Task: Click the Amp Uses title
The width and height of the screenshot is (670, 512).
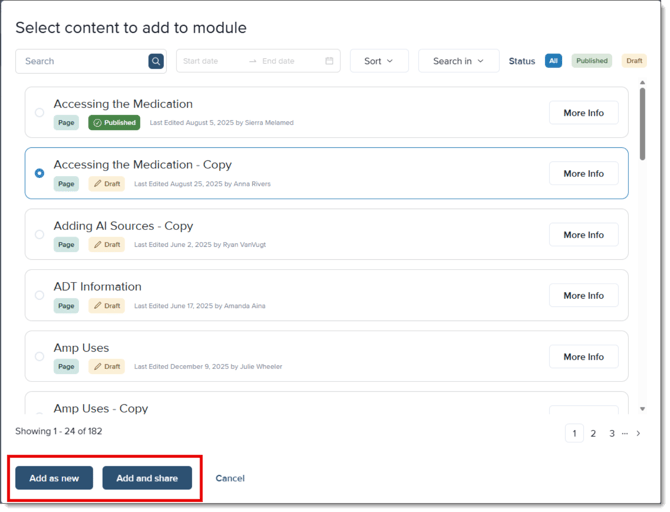Action: click(81, 348)
